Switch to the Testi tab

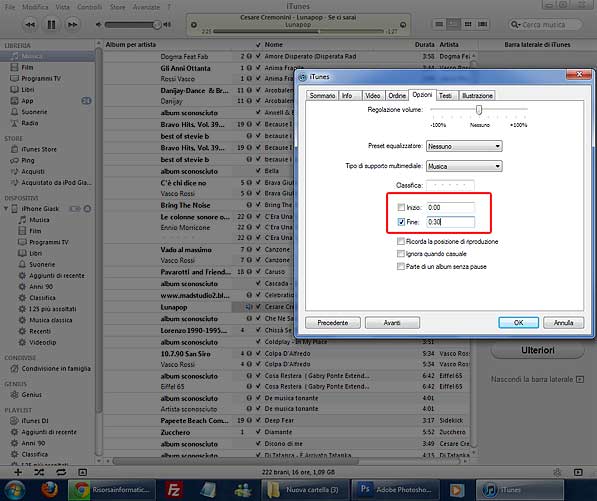pyautogui.click(x=445, y=96)
